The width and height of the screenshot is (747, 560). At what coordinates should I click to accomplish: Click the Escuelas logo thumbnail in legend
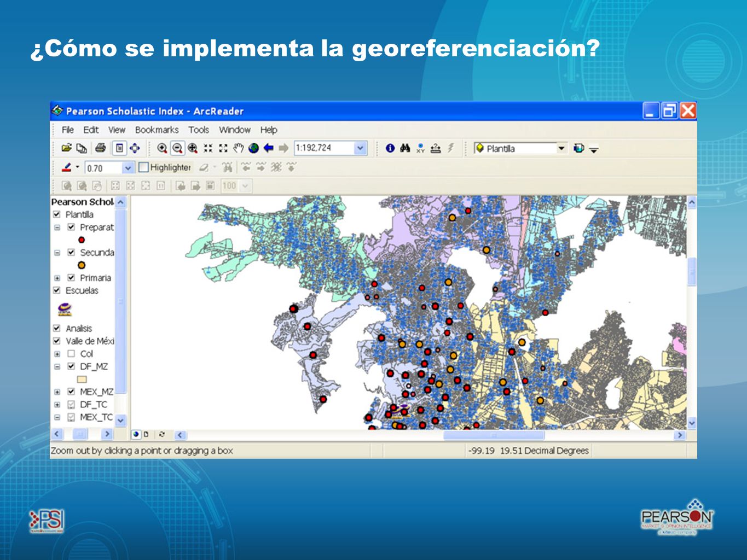(65, 310)
